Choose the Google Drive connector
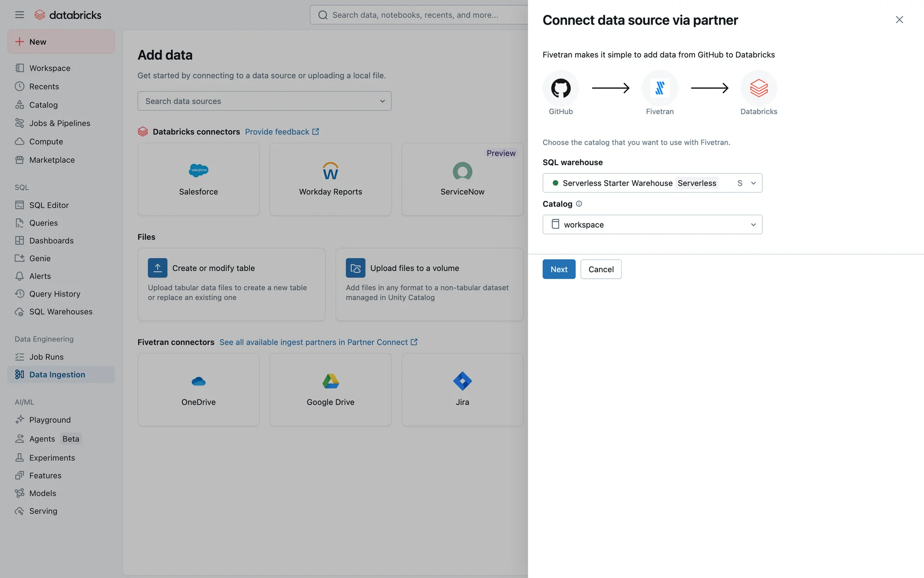 (330, 390)
